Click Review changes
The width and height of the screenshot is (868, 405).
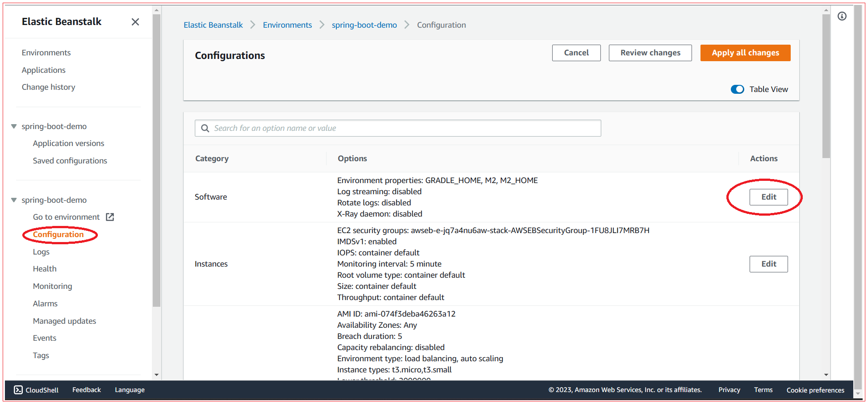tap(650, 53)
